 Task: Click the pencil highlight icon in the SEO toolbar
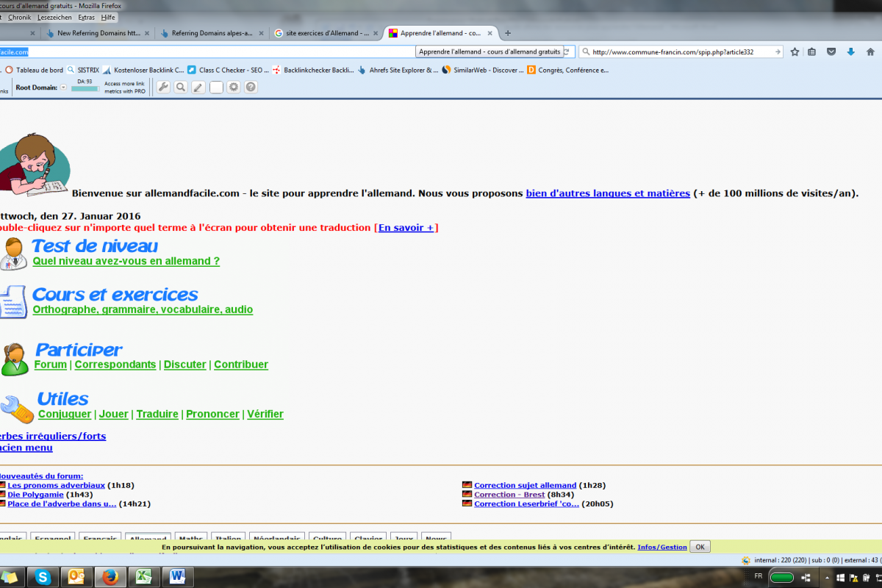click(198, 87)
